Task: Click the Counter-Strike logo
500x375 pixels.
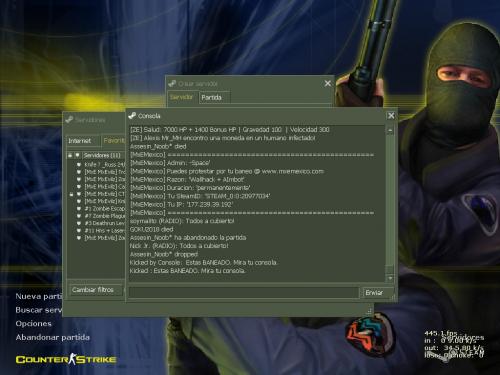Action: [66, 359]
